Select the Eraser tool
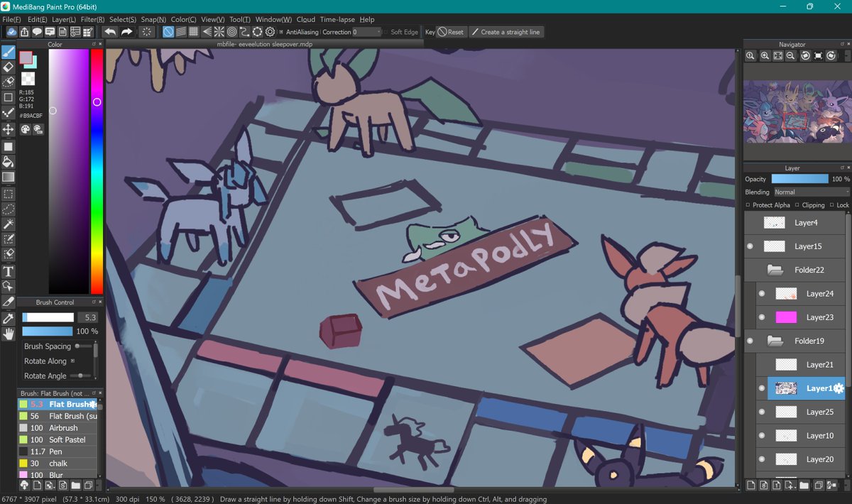 [9, 67]
